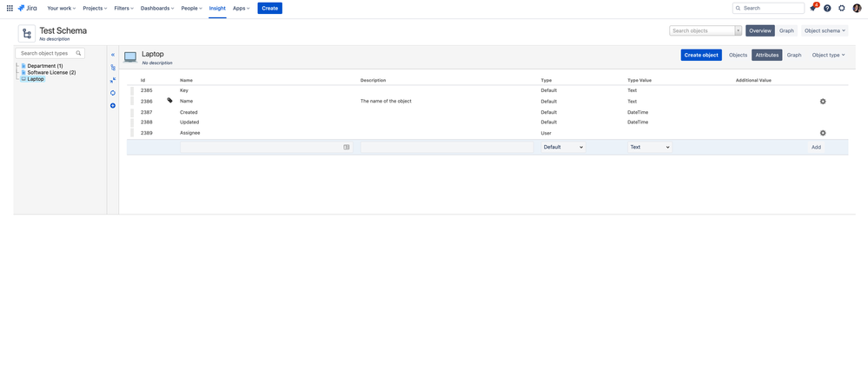The height and width of the screenshot is (390, 868).
Task: Add a new object type with plus icon
Action: click(113, 106)
